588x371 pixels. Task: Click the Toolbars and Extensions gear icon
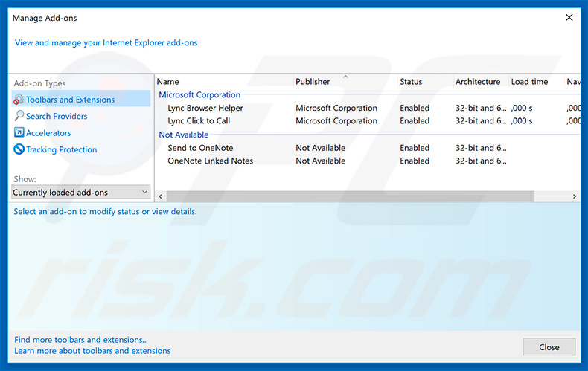pos(19,100)
